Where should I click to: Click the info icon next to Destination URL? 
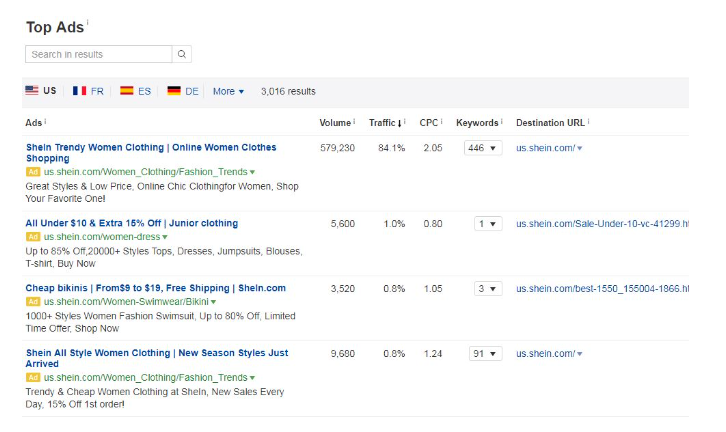click(588, 122)
